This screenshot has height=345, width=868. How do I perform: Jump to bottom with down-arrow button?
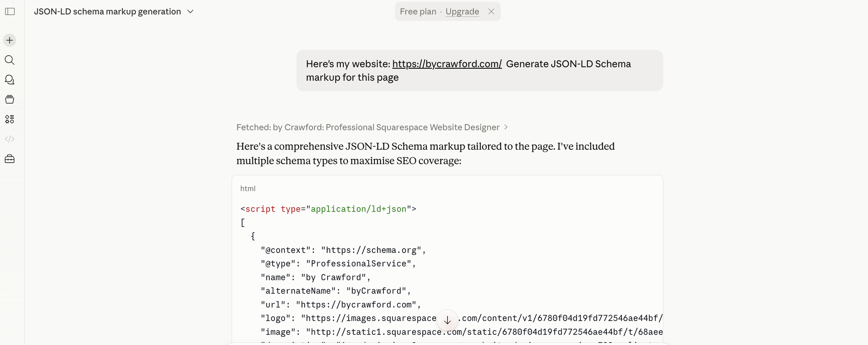coord(447,320)
